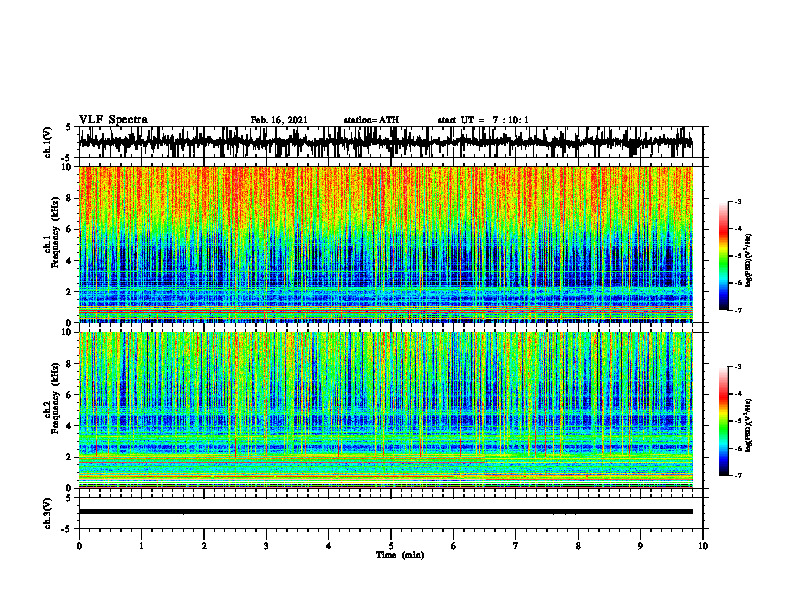Click the time axis tick label "8"
This screenshot has width=792, height=612.
pos(578,546)
